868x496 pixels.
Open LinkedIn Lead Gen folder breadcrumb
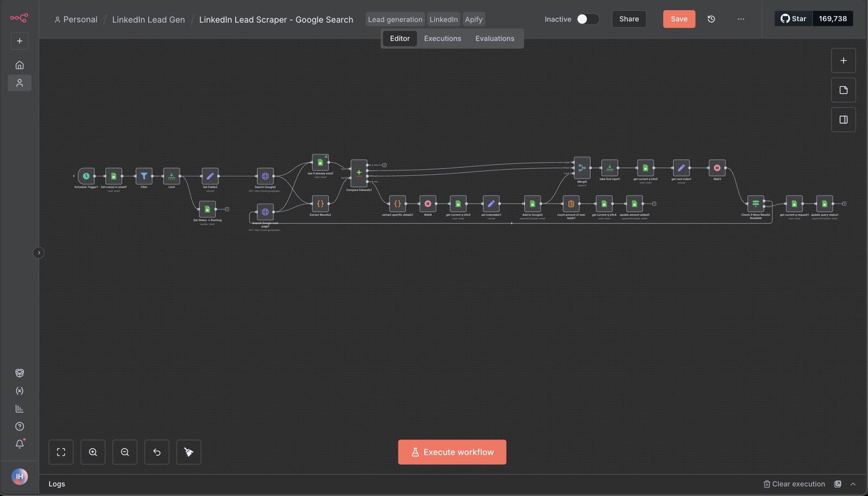[x=148, y=20]
